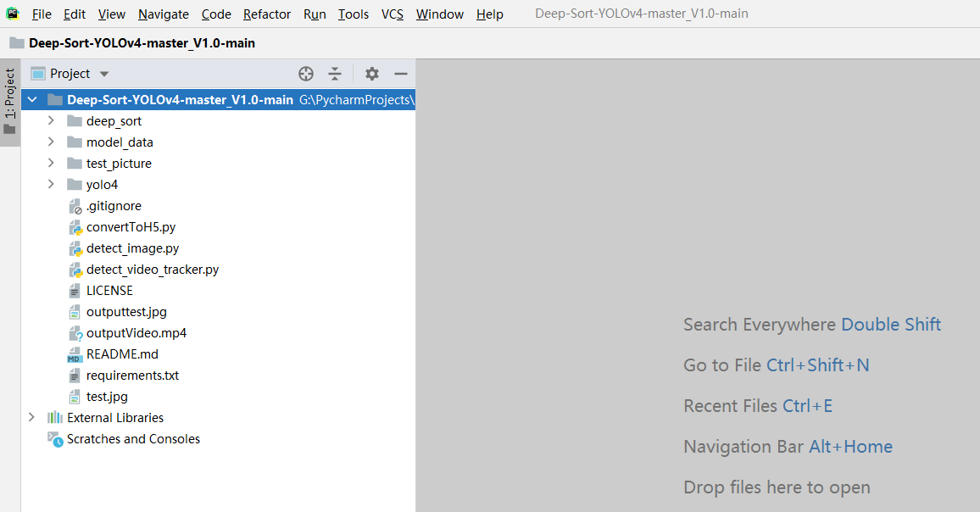Click the test.jpg image file icon
This screenshot has height=512, width=980.
tap(75, 397)
